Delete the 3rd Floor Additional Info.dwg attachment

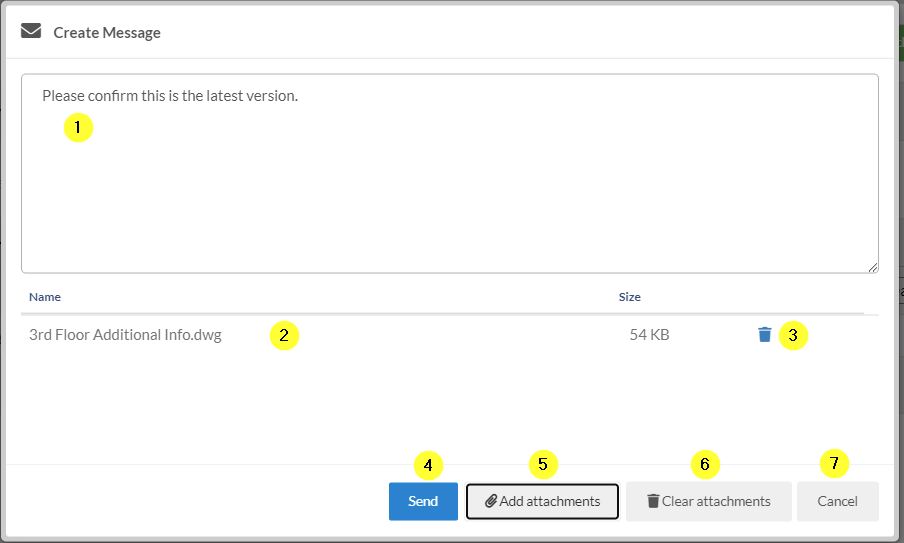pos(764,335)
